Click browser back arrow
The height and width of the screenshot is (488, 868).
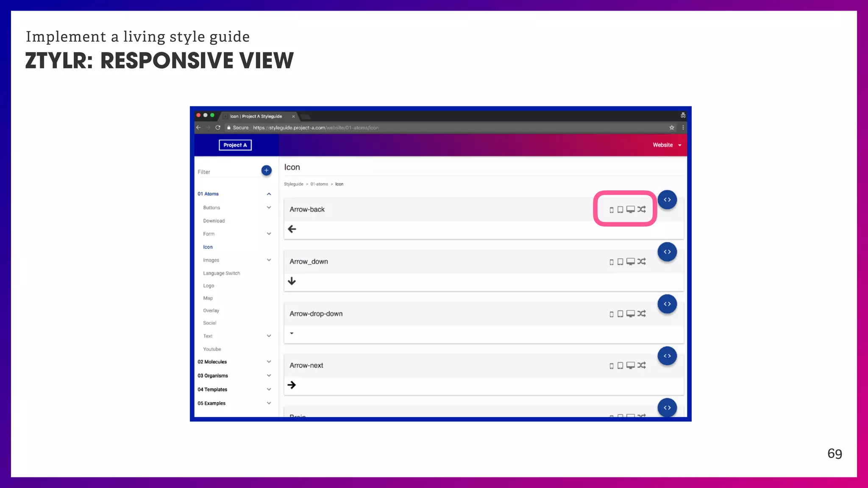198,128
